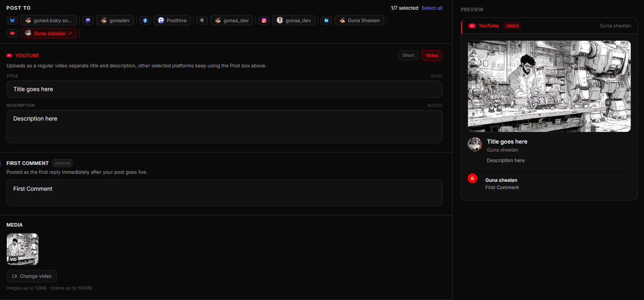Toggle the Guna Sheelan LinkedIn account

360,21
